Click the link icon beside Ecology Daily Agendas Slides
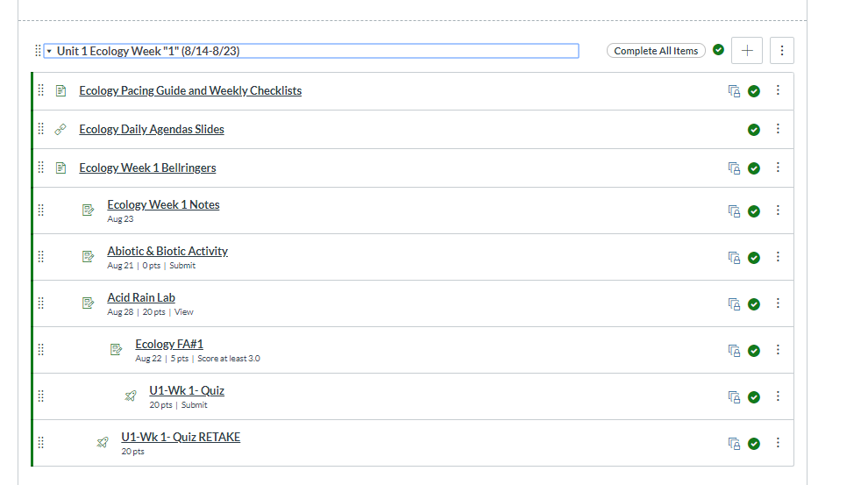This screenshot has width=868, height=485. coord(60,130)
